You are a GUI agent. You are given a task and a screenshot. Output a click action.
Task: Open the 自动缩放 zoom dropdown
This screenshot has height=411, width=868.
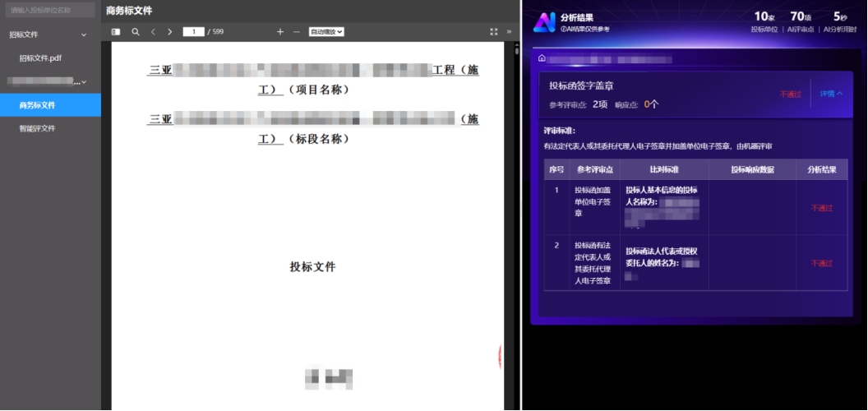(326, 32)
